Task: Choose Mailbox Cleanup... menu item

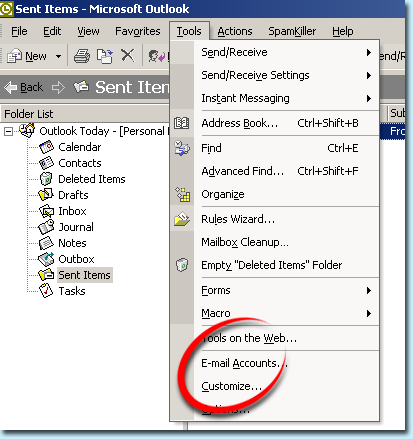Action: [x=274, y=242]
